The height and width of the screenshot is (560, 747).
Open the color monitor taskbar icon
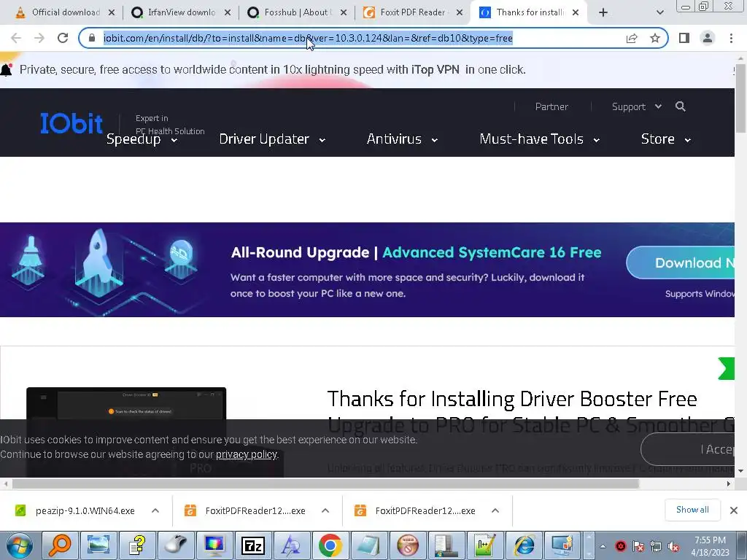[214, 545]
